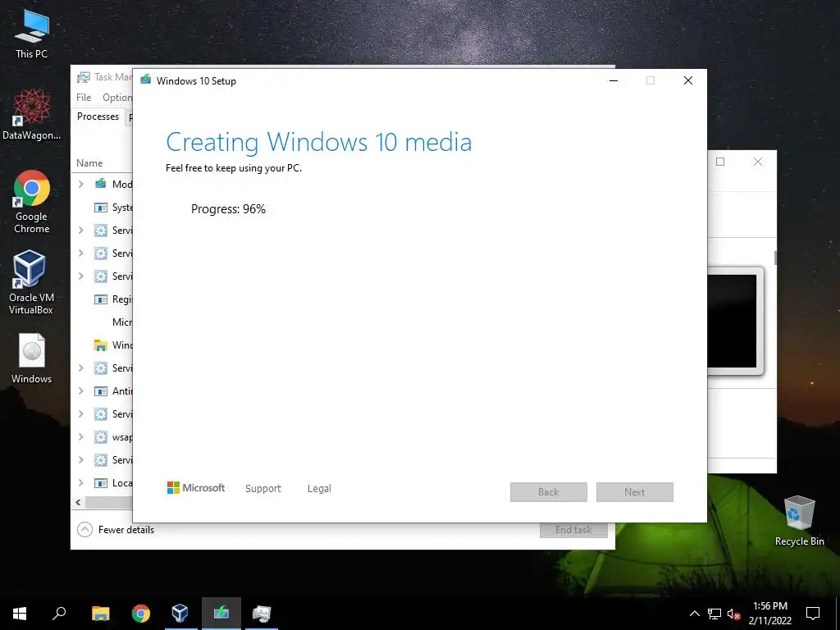Open Task Manager File menu
Screen dimensions: 840x630
coord(84,97)
